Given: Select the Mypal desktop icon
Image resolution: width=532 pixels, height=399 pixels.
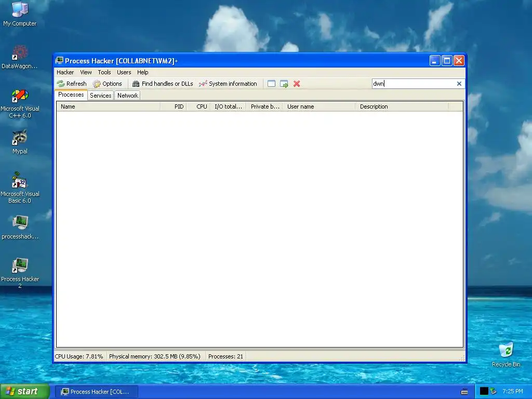Looking at the screenshot, I should point(20,142).
